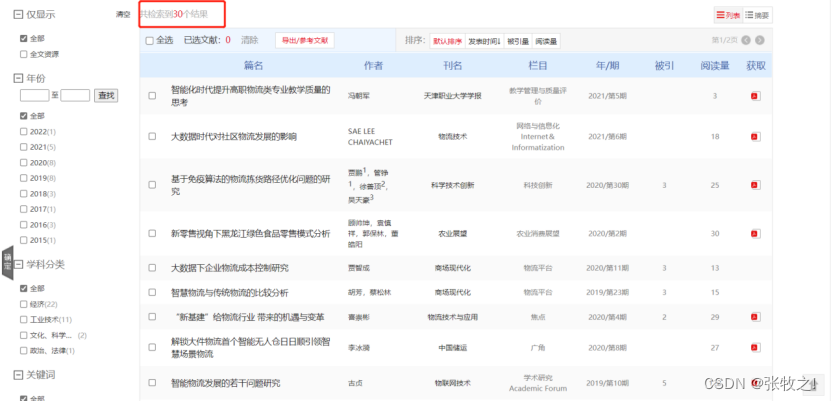Tick the 全文资源 checkbox
Image resolution: width=831 pixels, height=401 pixels.
click(23, 54)
